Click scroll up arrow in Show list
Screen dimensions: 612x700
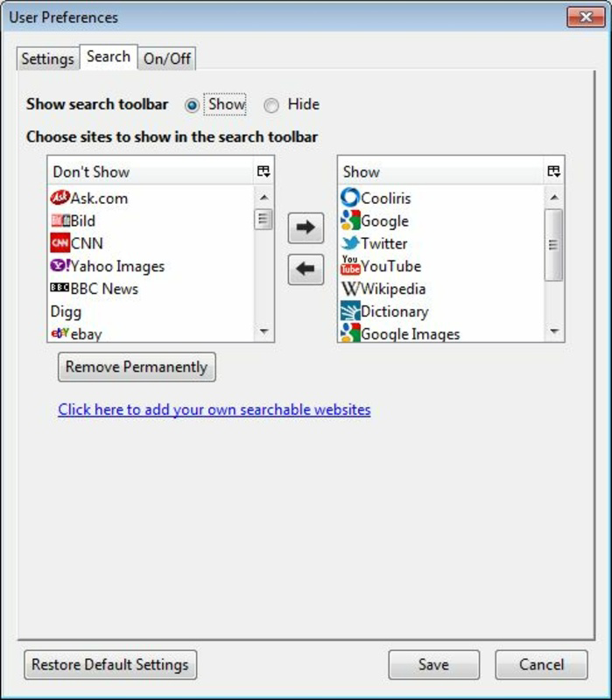coord(554,197)
